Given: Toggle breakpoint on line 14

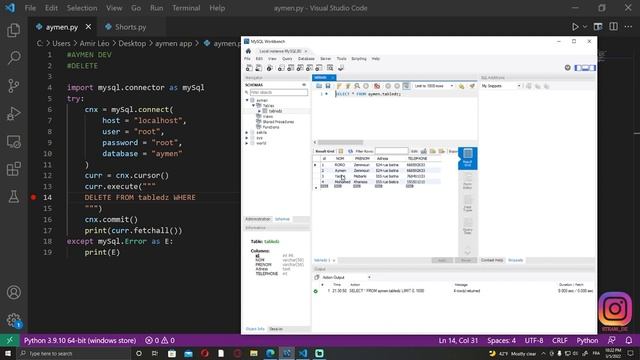Looking at the screenshot, I should [x=33, y=198].
